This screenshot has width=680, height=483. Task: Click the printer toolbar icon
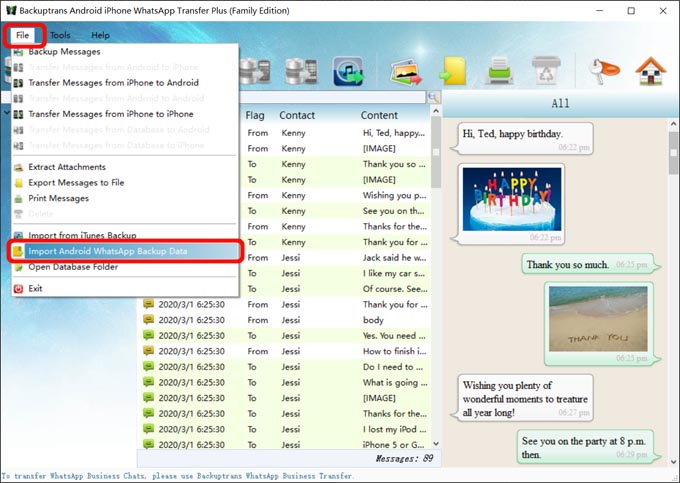click(499, 70)
